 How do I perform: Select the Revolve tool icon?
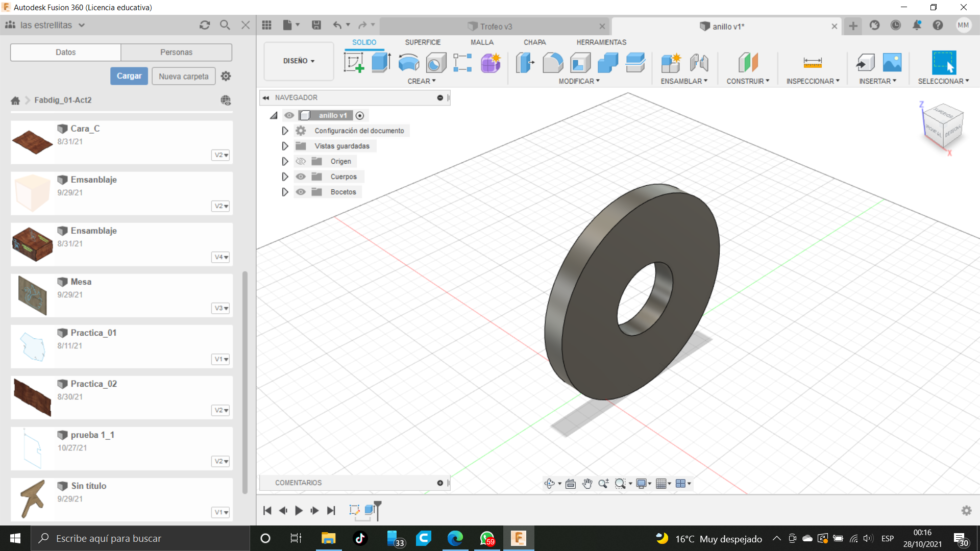408,63
